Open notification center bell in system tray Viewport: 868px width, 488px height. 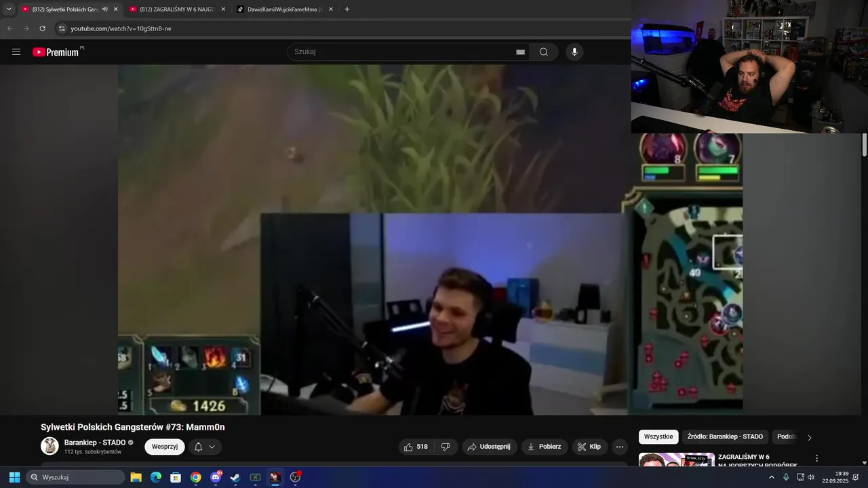point(855,477)
